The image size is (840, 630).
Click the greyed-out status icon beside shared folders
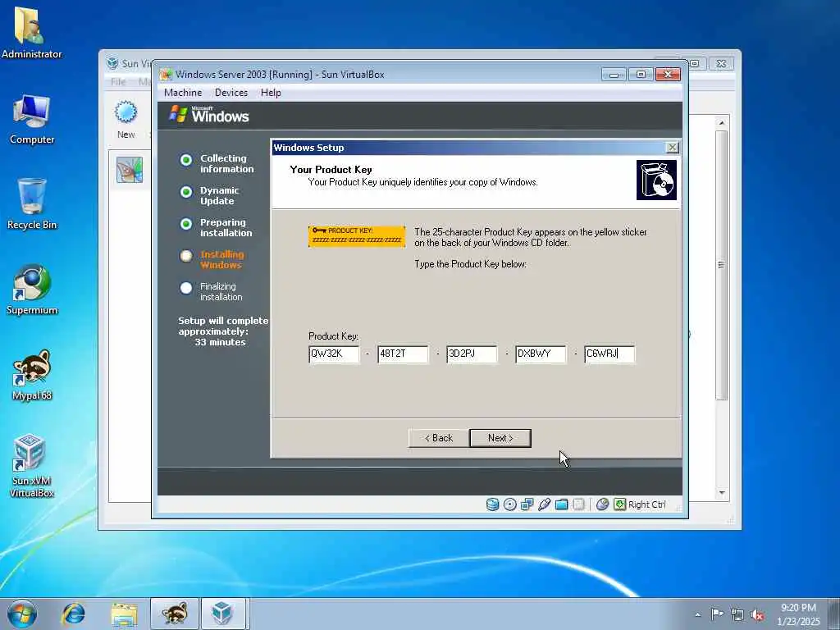tap(578, 504)
